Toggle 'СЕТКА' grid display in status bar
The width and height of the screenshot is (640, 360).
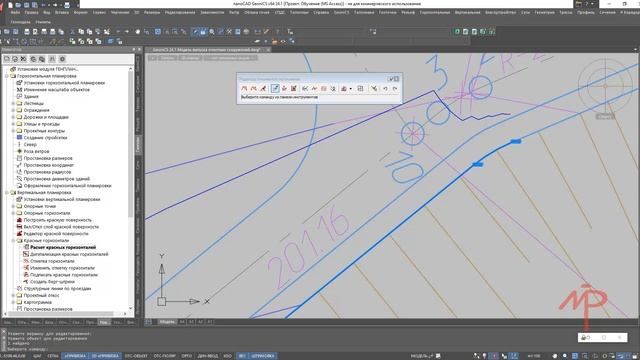[x=53, y=356]
